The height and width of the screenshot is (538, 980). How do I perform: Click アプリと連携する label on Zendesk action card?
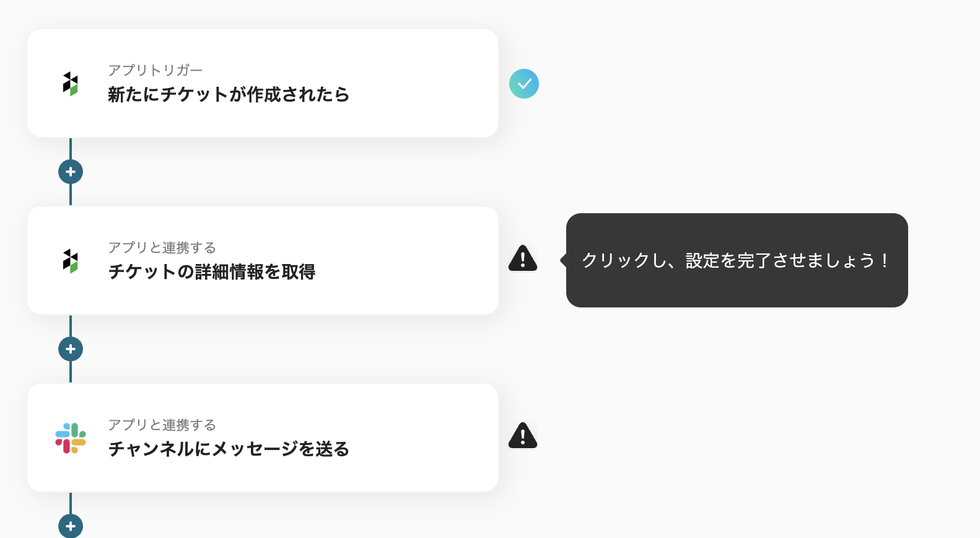pyautogui.click(x=162, y=247)
